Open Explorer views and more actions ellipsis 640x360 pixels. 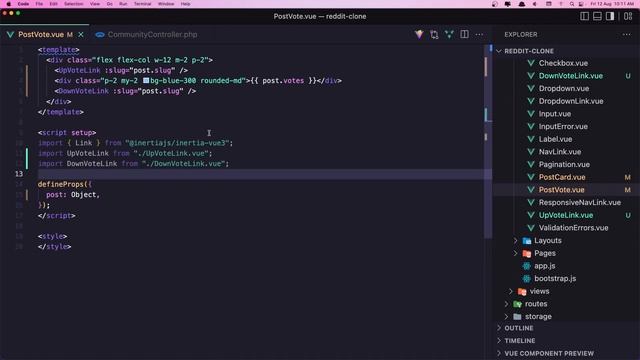click(627, 35)
